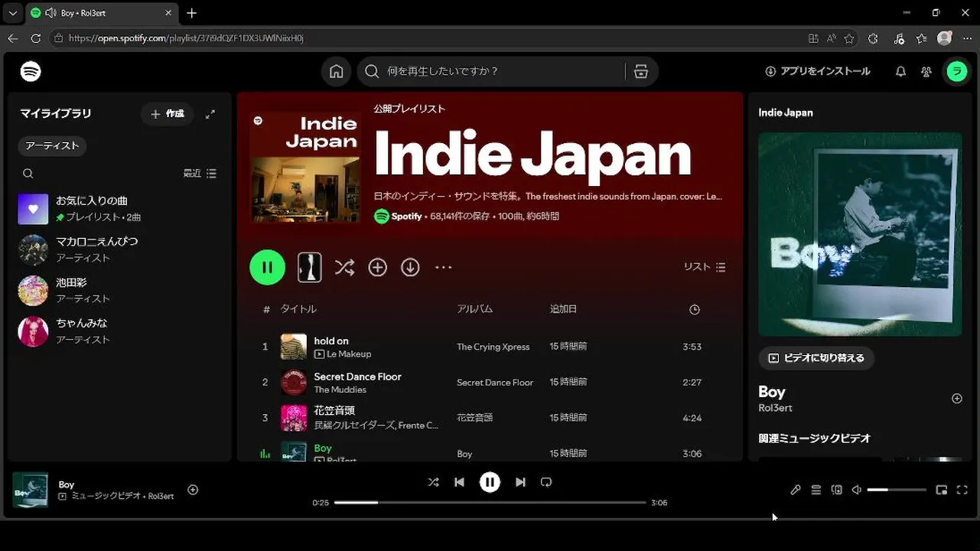Save the playlist to your library
Image resolution: width=980 pixels, height=551 pixels.
[x=378, y=267]
